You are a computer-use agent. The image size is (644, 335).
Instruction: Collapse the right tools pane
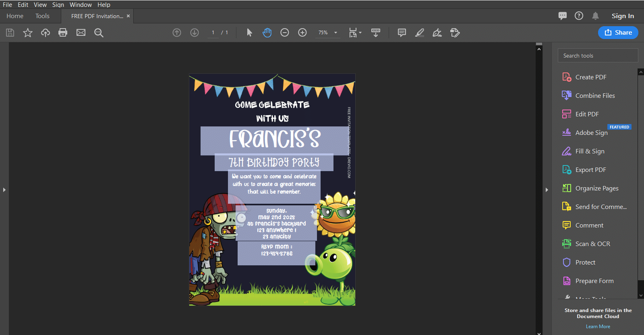(x=547, y=190)
